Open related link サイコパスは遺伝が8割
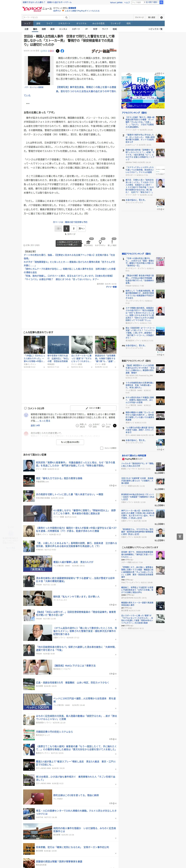186x868 pixels. coord(61,279)
